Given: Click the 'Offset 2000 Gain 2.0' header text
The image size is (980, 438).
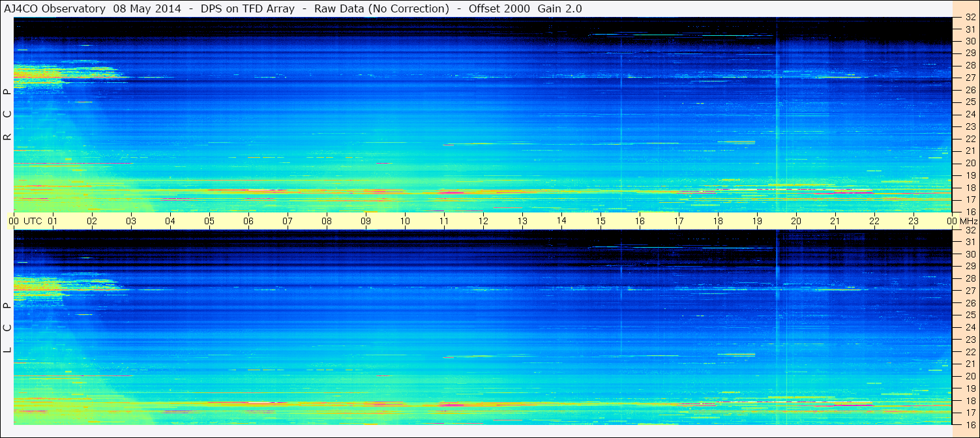Looking at the screenshot, I should [525, 8].
